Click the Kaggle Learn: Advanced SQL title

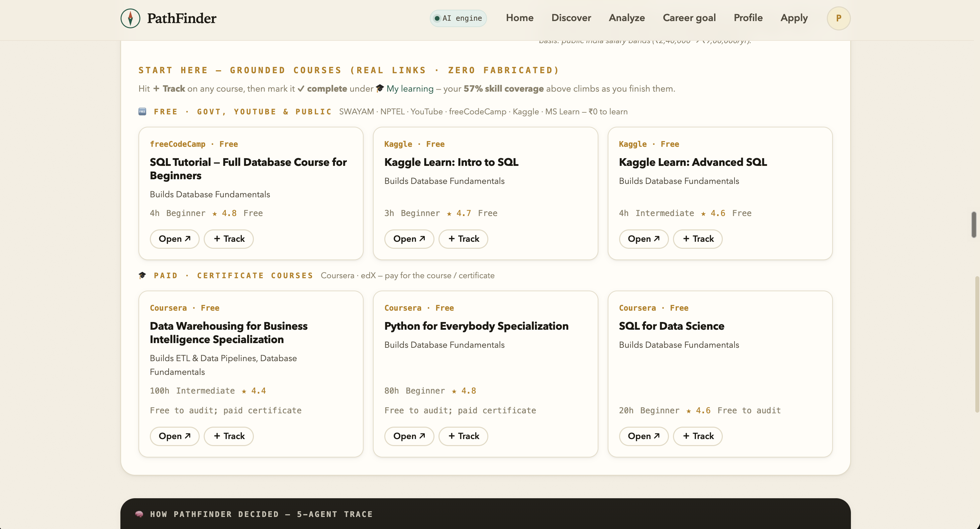click(x=693, y=162)
